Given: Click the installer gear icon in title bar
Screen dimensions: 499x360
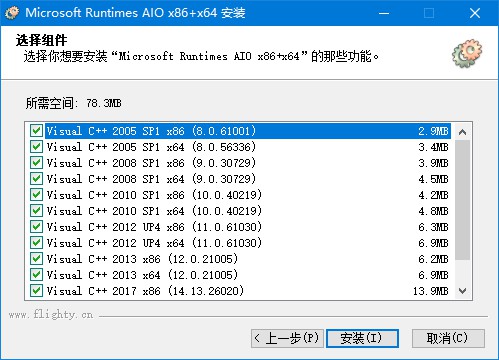Looking at the screenshot, I should click(x=12, y=13).
